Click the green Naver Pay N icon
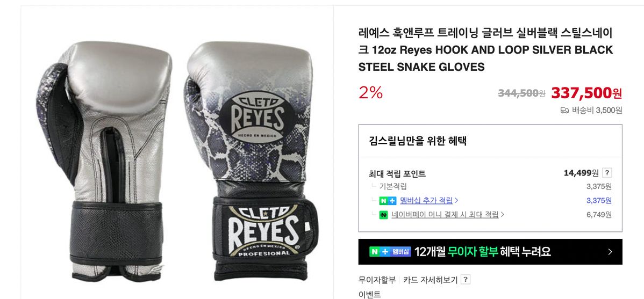The width and height of the screenshot is (644, 299). point(384,215)
